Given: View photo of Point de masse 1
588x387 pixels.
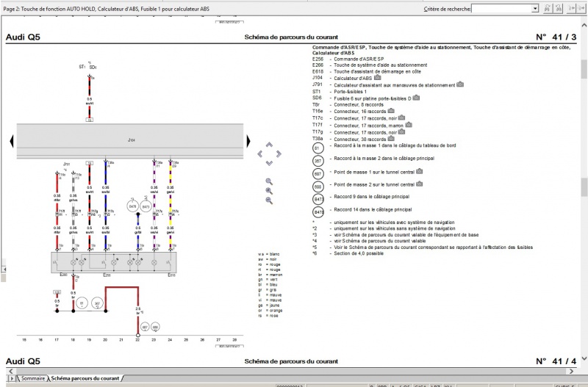Looking at the screenshot, I should pyautogui.click(x=420, y=173).
